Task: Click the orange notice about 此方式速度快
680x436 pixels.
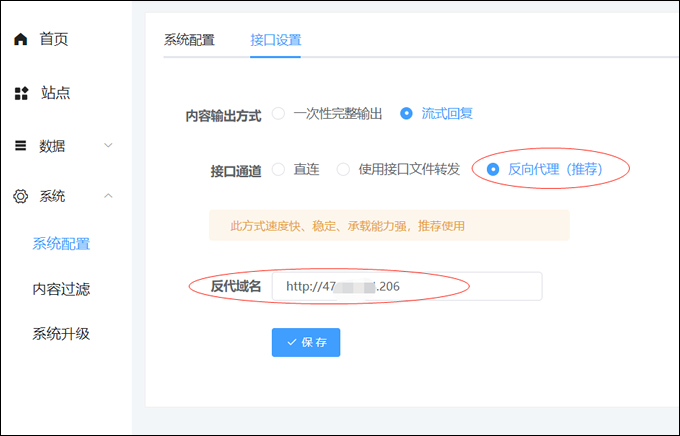Action: (x=388, y=226)
